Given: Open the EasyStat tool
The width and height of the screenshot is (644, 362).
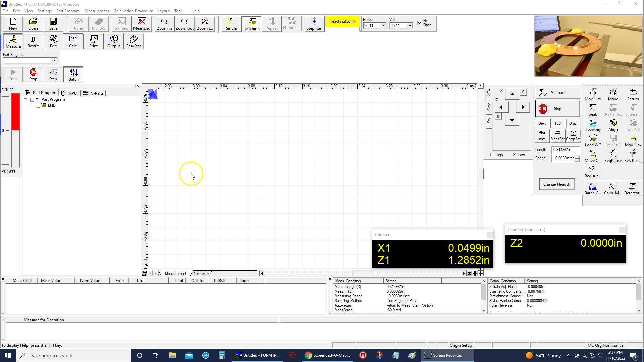Looking at the screenshot, I should [133, 41].
